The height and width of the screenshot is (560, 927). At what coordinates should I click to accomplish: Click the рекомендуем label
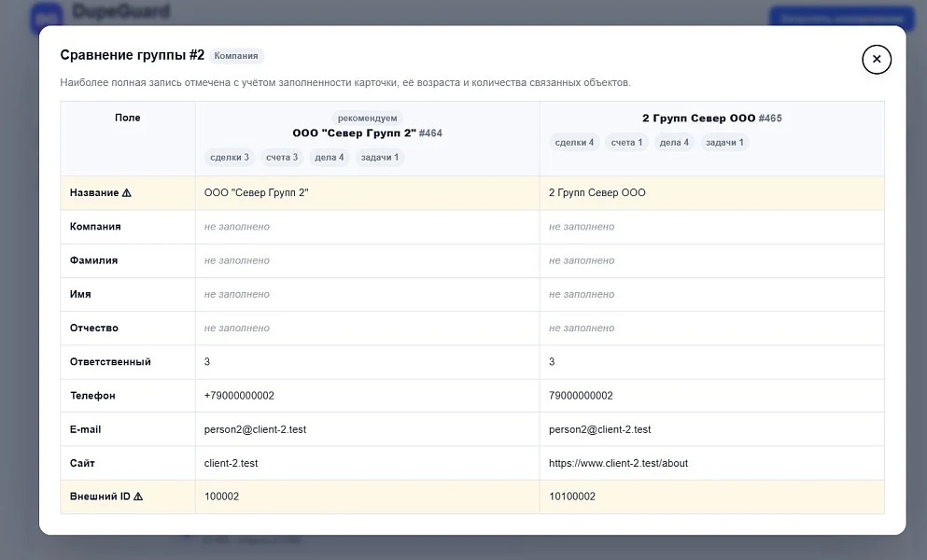click(367, 118)
